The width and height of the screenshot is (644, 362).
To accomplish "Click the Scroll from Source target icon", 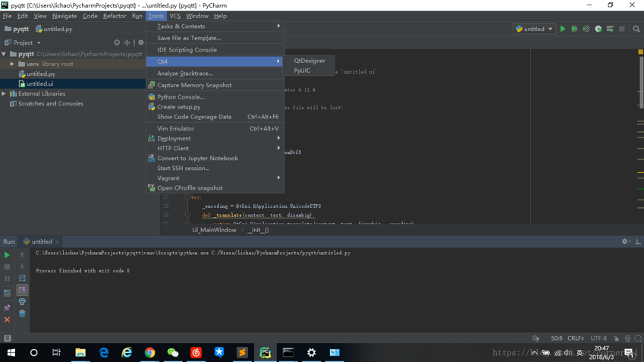I will click(117, 42).
